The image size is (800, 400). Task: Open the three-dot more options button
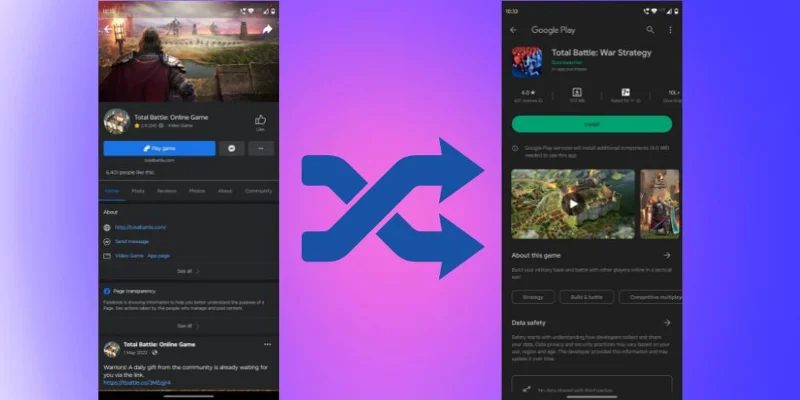click(261, 148)
